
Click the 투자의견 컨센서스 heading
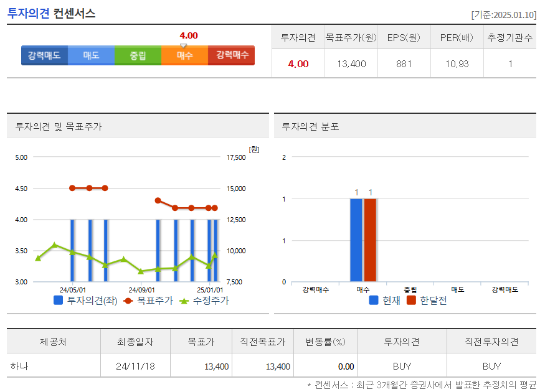(x=51, y=14)
